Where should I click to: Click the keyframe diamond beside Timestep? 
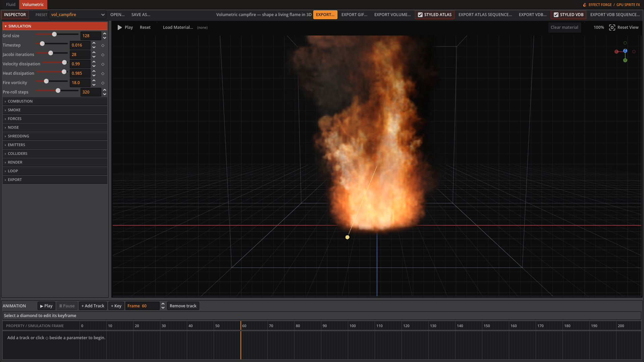103,45
